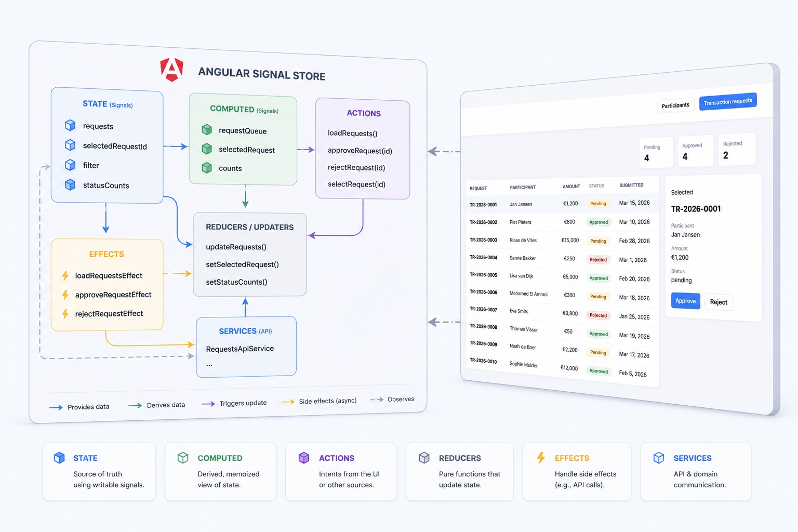Click the amount €15,000
The height and width of the screenshot is (532, 798).
click(x=570, y=241)
